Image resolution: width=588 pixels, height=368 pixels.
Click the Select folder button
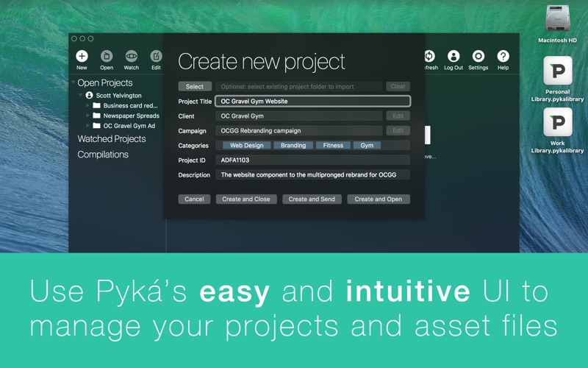point(195,86)
